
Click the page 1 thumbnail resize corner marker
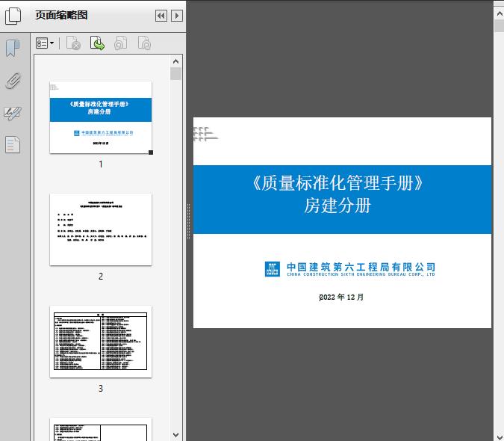pos(151,152)
